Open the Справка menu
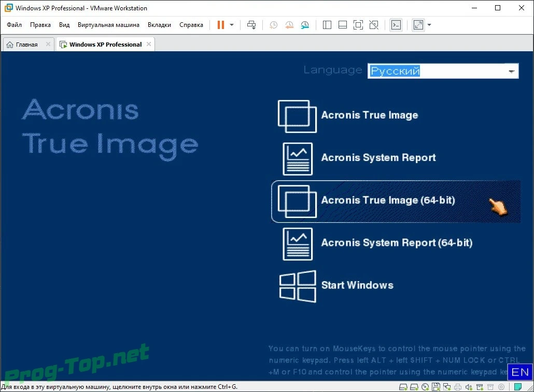 tap(191, 25)
